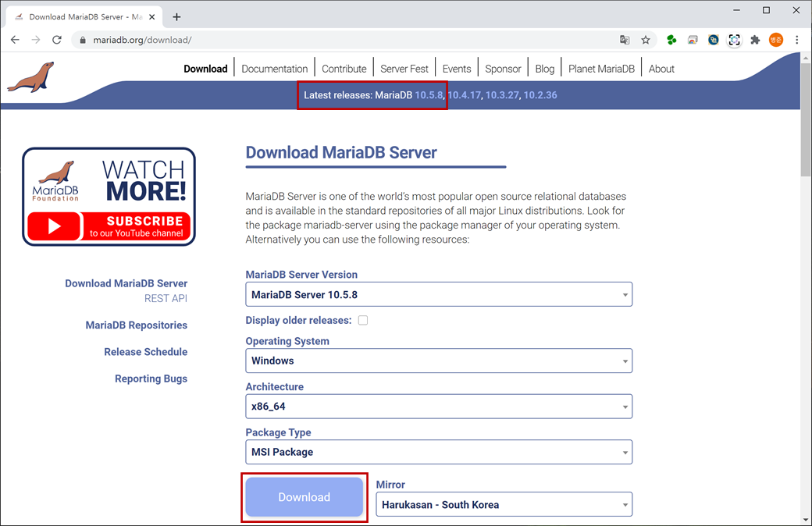Expand the Mirror Harukasan dropdown
812x526 pixels.
click(x=504, y=504)
